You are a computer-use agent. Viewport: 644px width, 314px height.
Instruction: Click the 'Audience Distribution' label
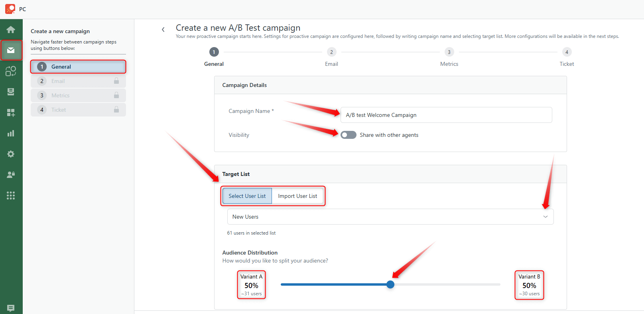pyautogui.click(x=250, y=253)
